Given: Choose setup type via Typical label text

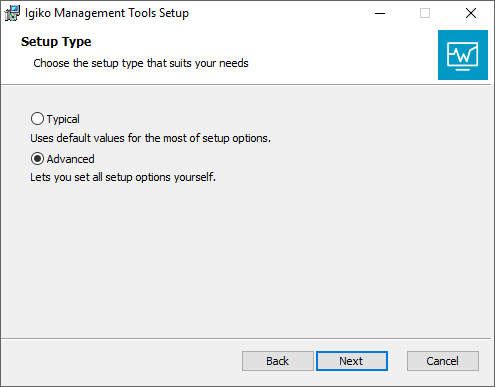Looking at the screenshot, I should coord(63,119).
